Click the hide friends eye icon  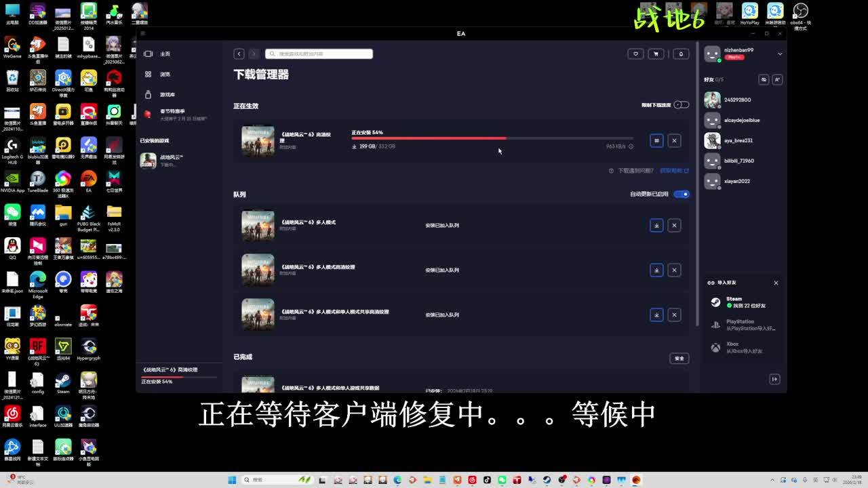coord(764,79)
